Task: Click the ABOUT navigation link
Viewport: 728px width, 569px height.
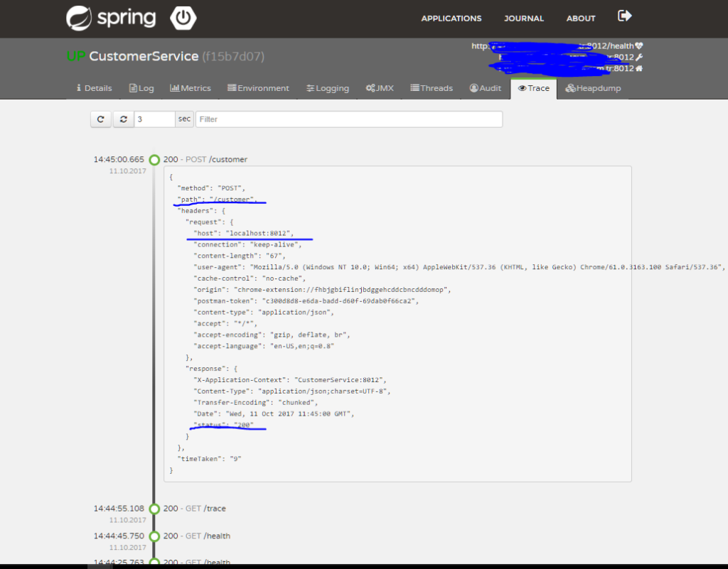Action: tap(580, 18)
